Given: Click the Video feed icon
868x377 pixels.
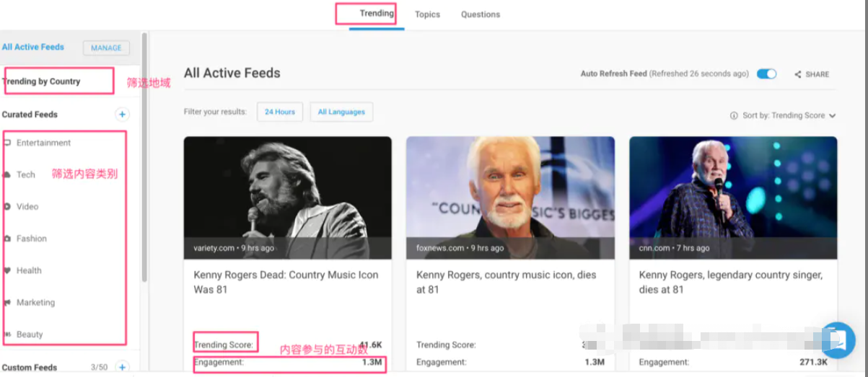Looking at the screenshot, I should (x=8, y=206).
